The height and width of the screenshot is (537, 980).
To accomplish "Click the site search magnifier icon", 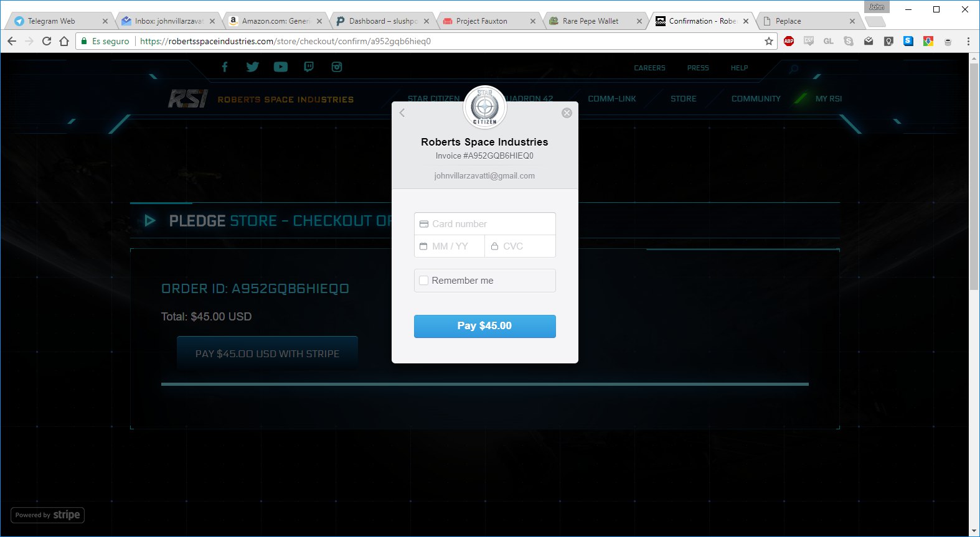I will (793, 69).
